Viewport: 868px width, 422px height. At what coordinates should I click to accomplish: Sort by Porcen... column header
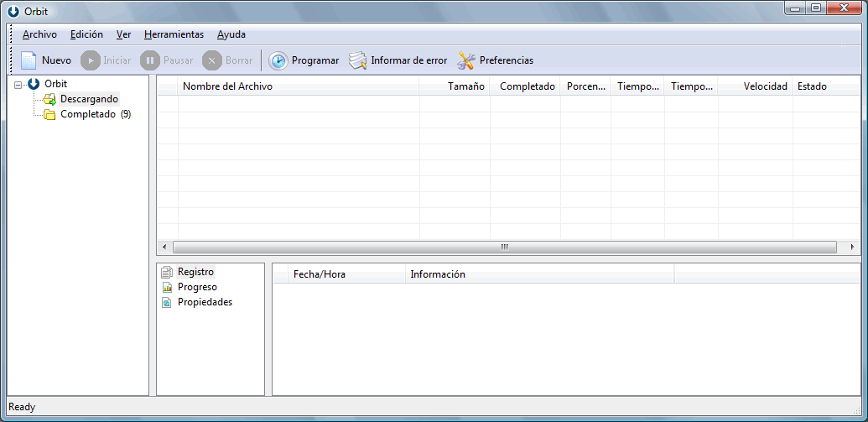coord(585,86)
